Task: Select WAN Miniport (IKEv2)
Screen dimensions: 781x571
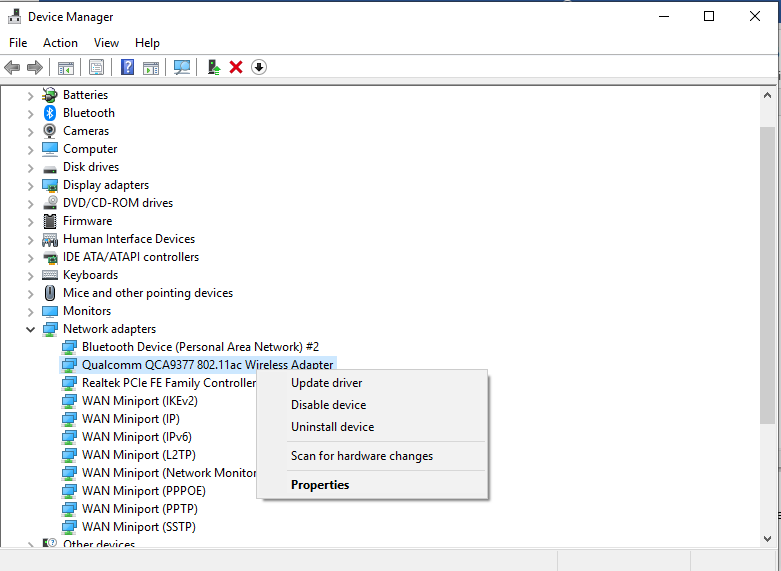Action: 139,401
